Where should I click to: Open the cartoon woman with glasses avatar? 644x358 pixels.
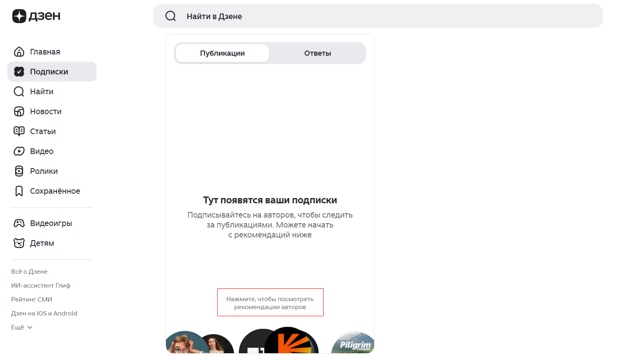[185, 342]
